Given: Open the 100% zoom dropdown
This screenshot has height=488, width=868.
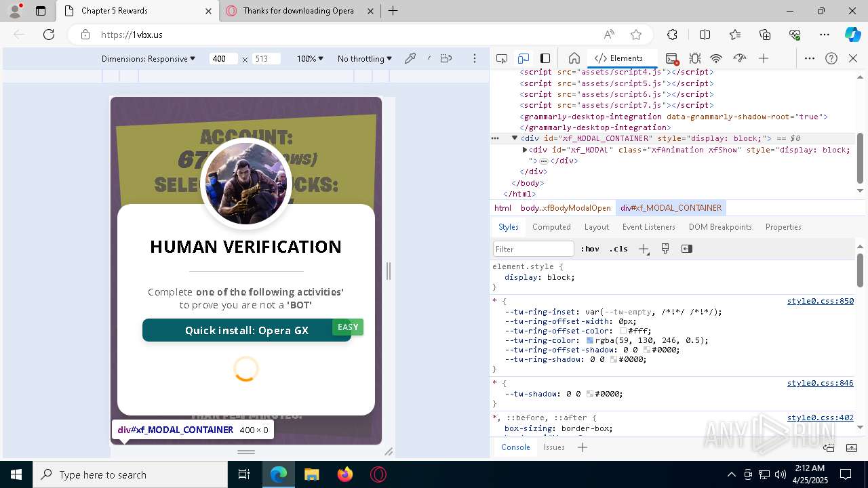Looking at the screenshot, I should 310,59.
